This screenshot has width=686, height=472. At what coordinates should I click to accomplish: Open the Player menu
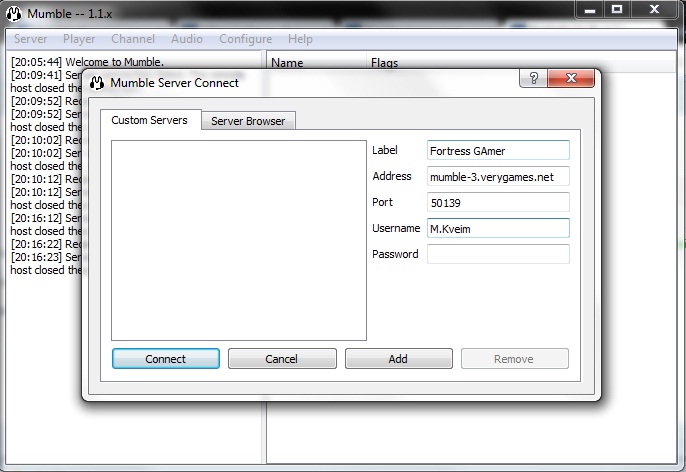79,39
